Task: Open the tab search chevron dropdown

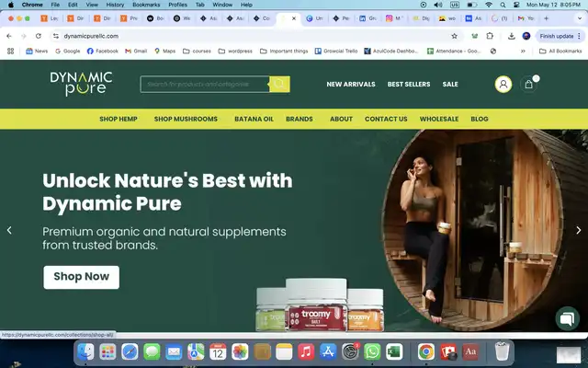Action: tap(579, 18)
